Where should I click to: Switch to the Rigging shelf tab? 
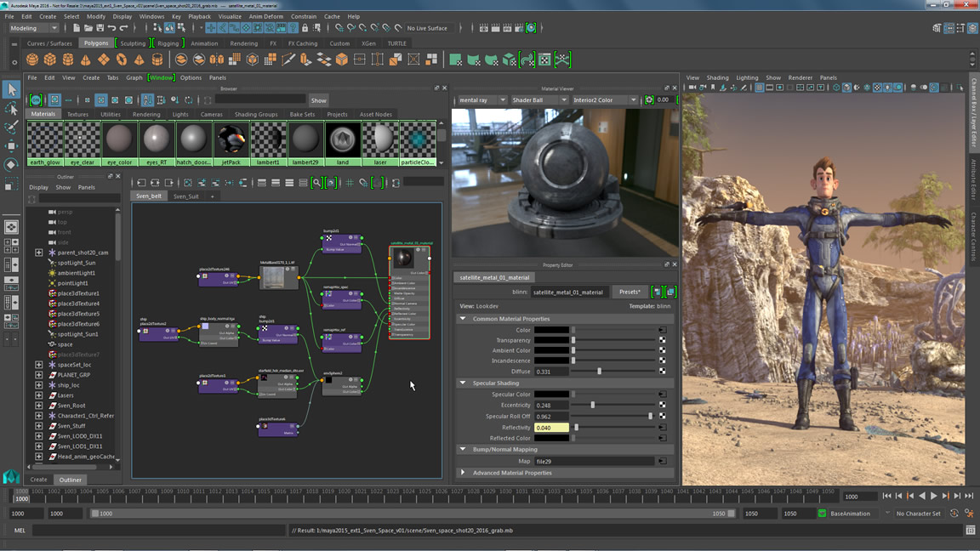tap(168, 43)
